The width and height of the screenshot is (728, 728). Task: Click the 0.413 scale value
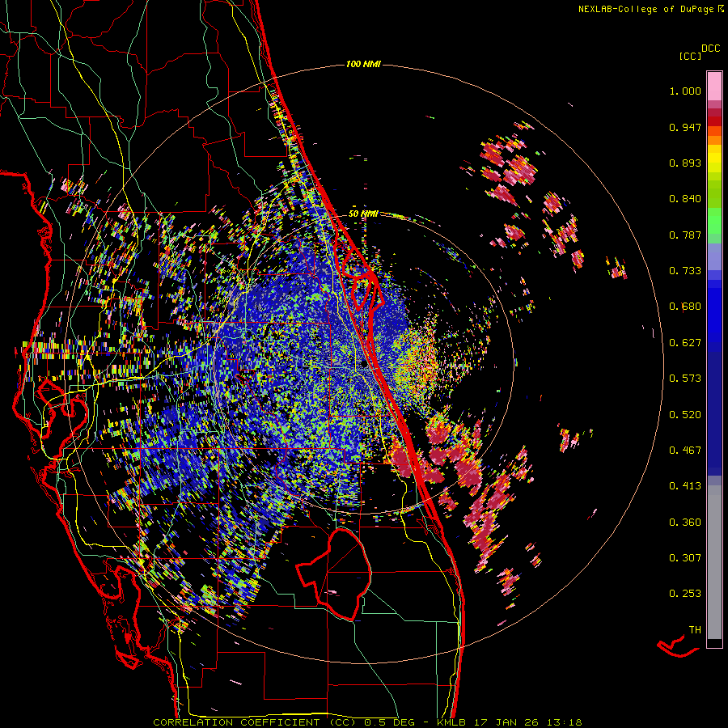685,486
